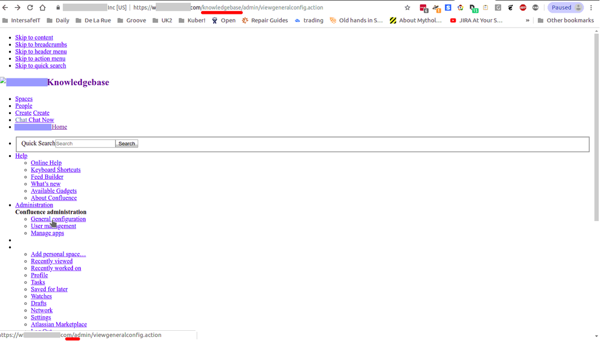The height and width of the screenshot is (364, 603).
Task: Open Manage apps link
Action: click(x=47, y=233)
